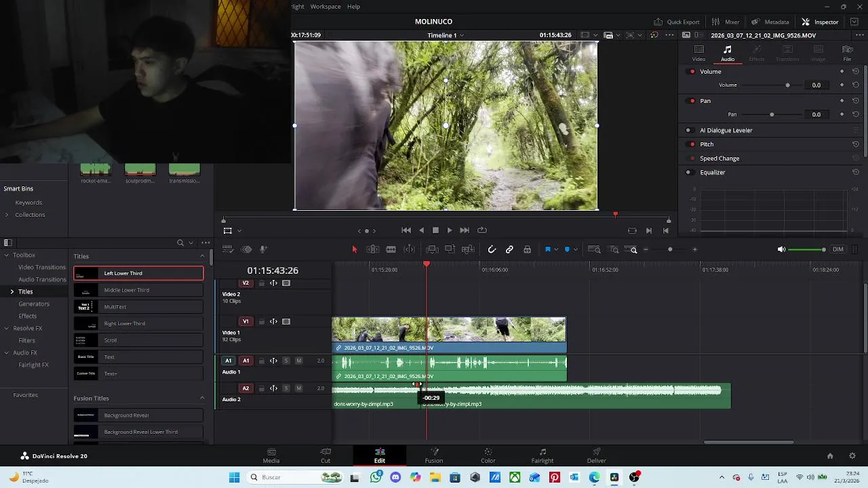Reset Volume section with its reset icon
Screen dimensions: 868x488
coord(856,71)
